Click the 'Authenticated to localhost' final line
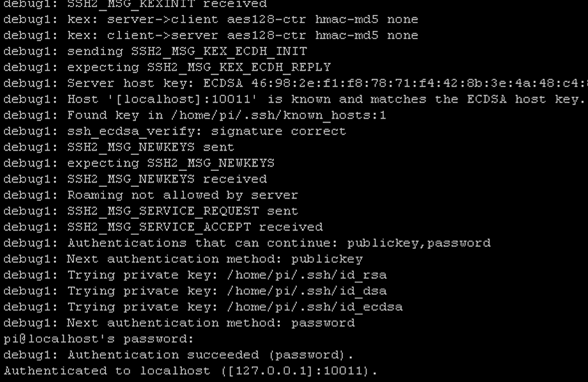This screenshot has width=588, height=382. 190,371
